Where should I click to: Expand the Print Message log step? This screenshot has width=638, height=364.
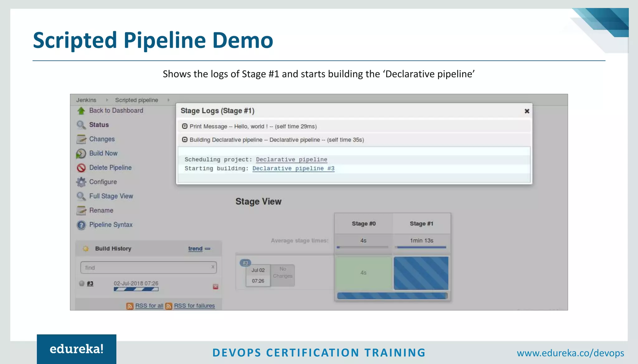tap(185, 126)
